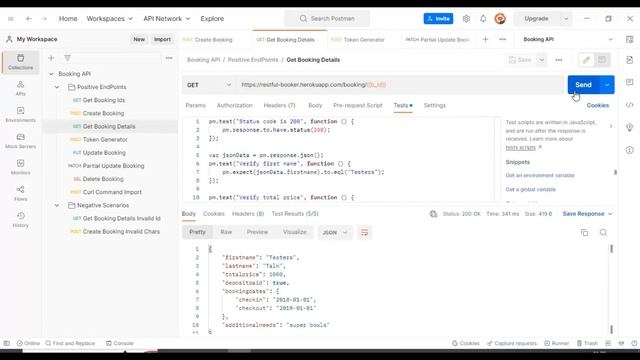Switch to the Params tab
This screenshot has width=640, height=360.
[x=196, y=105]
